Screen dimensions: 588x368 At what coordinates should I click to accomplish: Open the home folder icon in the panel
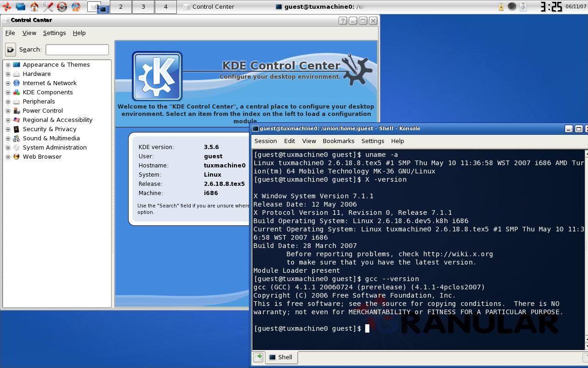pyautogui.click(x=34, y=6)
